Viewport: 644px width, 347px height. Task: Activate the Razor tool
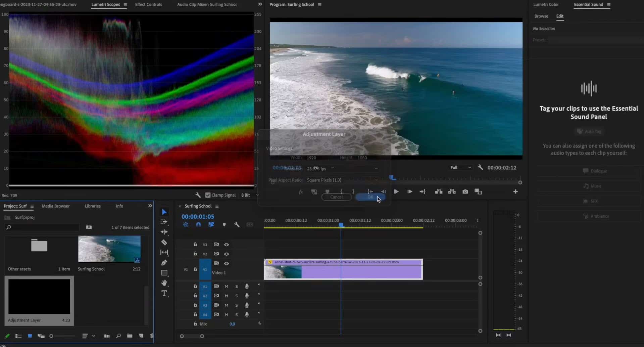pos(164,242)
